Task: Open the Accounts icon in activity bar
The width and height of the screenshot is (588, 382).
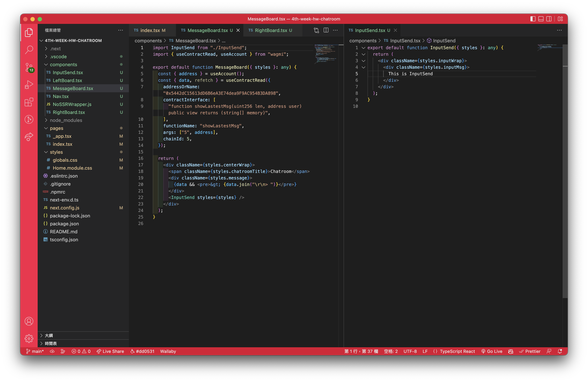Action: tap(29, 321)
